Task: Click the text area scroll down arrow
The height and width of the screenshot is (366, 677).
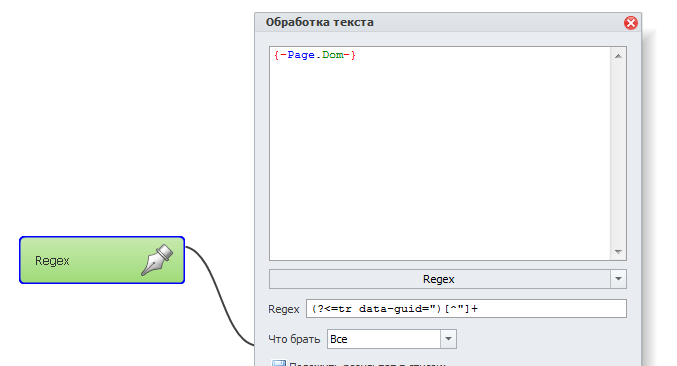Action: [x=618, y=251]
